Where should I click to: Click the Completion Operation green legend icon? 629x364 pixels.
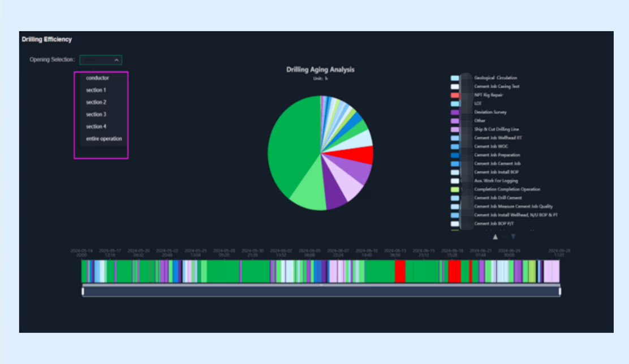(455, 189)
